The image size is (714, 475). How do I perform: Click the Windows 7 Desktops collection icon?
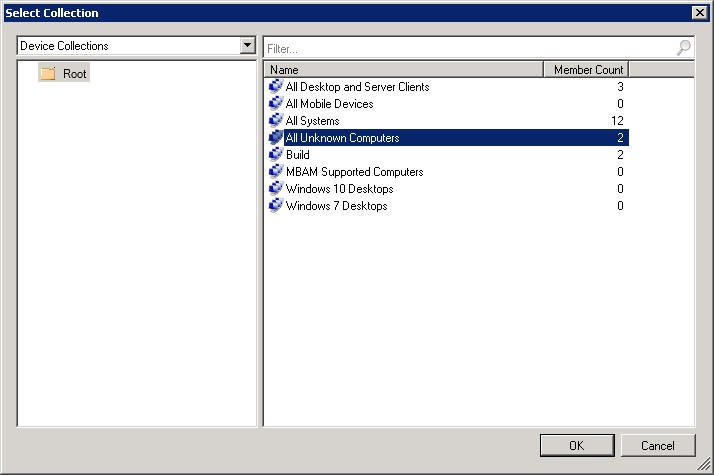pos(276,206)
